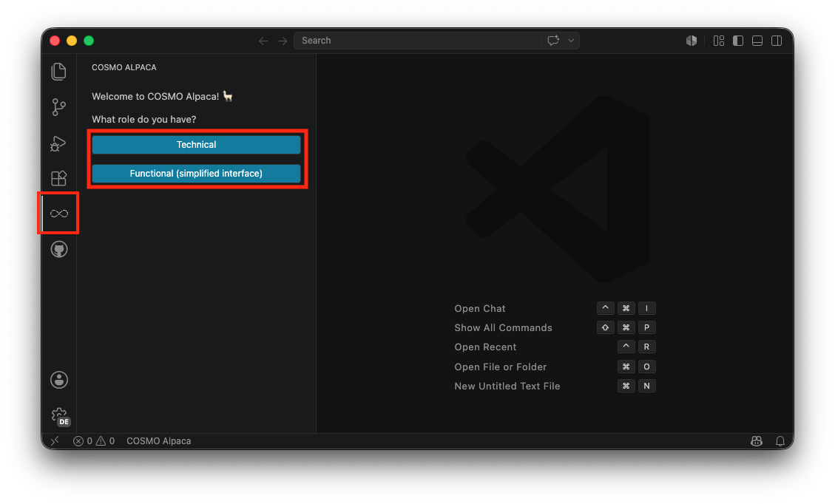Click COSMO Alpaca status bar entry
This screenshot has height=504, width=835.
[x=159, y=440]
